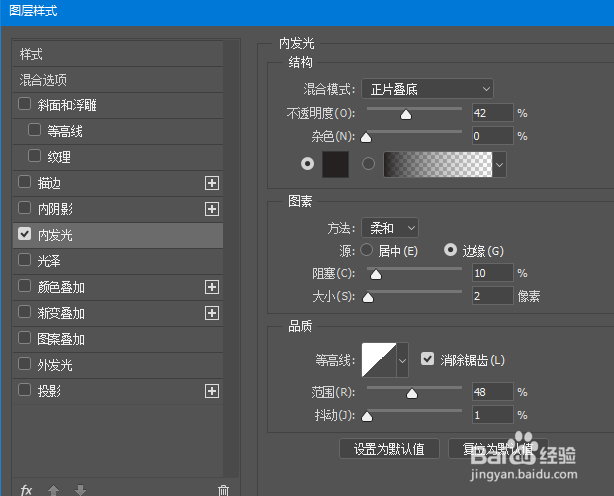
Task: Click the 抖动 value field
Action: [x=493, y=415]
